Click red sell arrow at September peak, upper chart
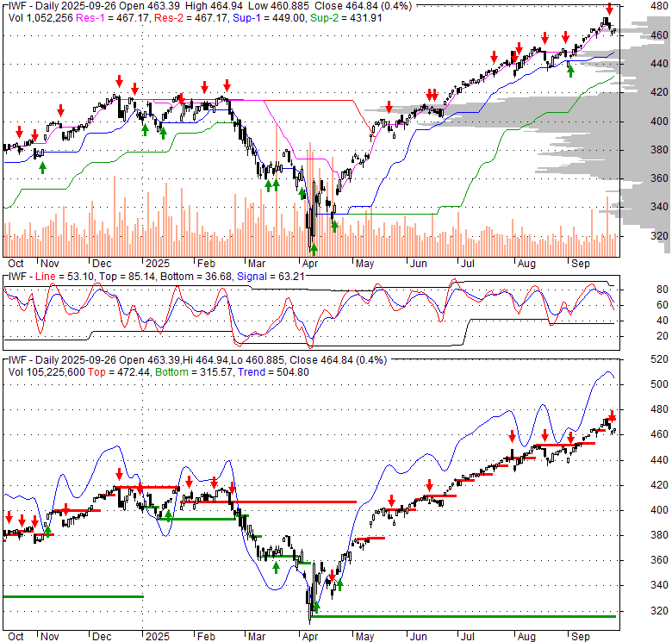This screenshot has width=672, height=642. click(x=609, y=9)
